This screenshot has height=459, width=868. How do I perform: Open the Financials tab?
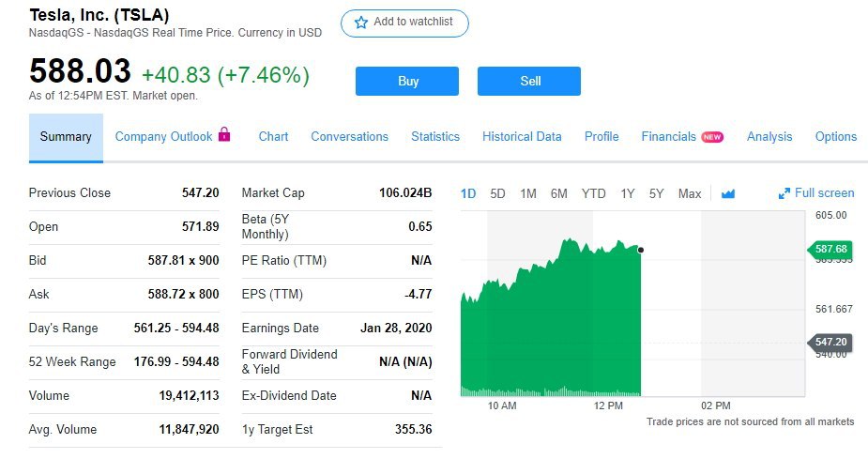point(669,137)
